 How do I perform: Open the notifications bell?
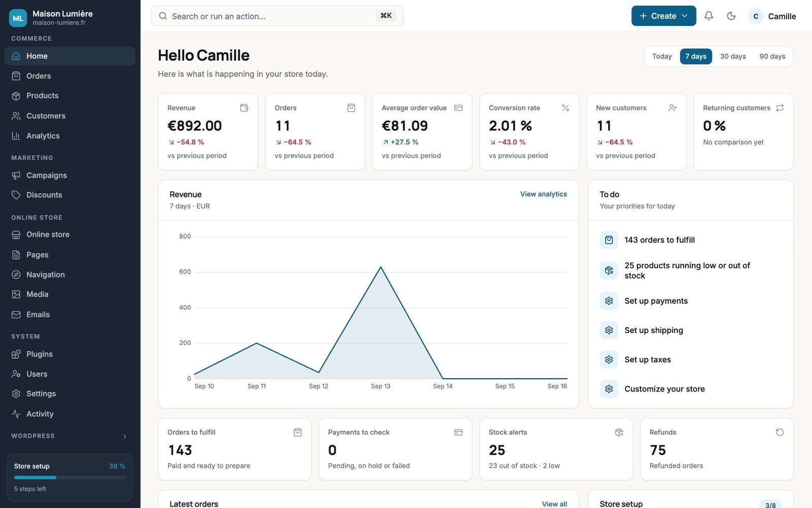(709, 16)
